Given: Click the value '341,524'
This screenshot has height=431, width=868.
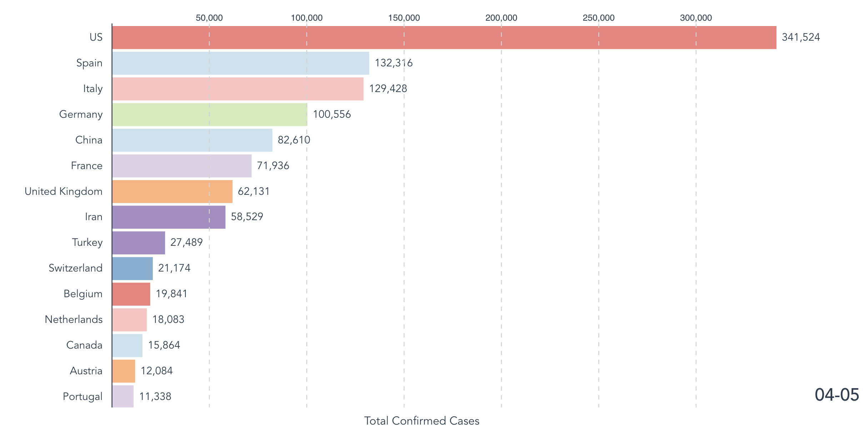Looking at the screenshot, I should coord(801,37).
